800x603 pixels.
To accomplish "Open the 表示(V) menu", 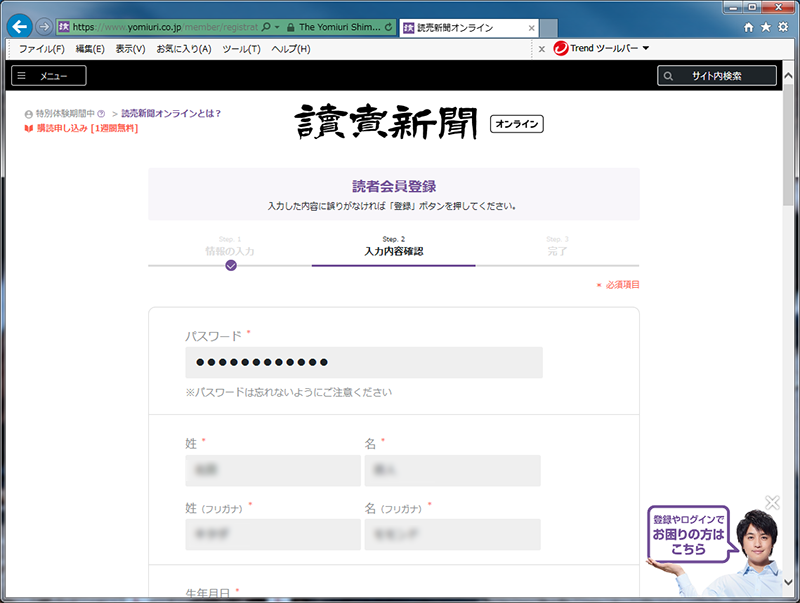I will [130, 49].
